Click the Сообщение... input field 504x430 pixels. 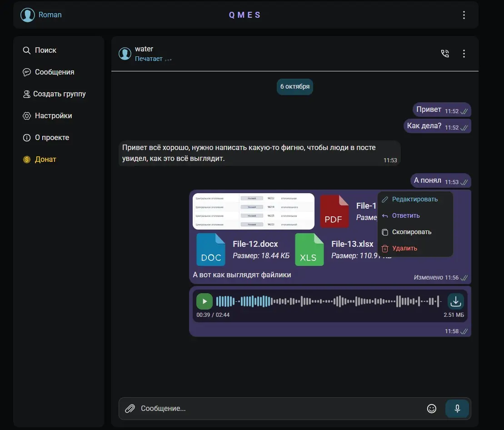(x=280, y=408)
